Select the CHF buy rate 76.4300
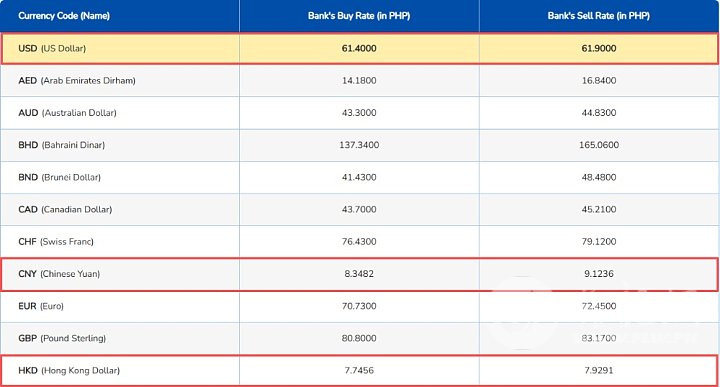Image resolution: width=720 pixels, height=387 pixels. (x=359, y=241)
